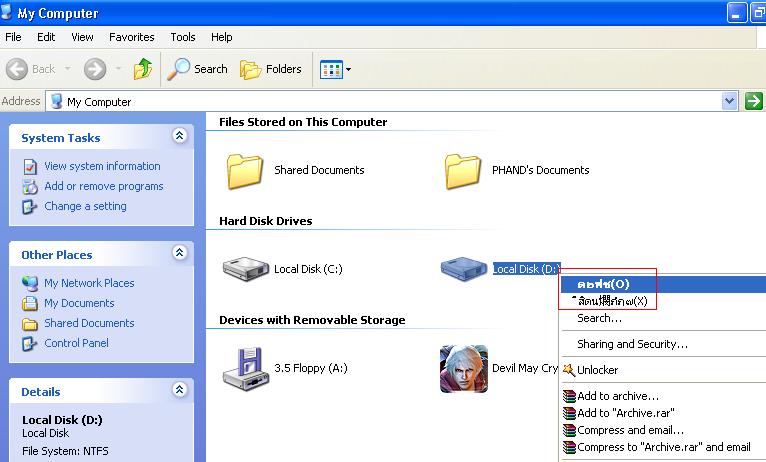Select the Local Disk (C:) drive icon
The width and height of the screenshot is (766, 462).
246,269
